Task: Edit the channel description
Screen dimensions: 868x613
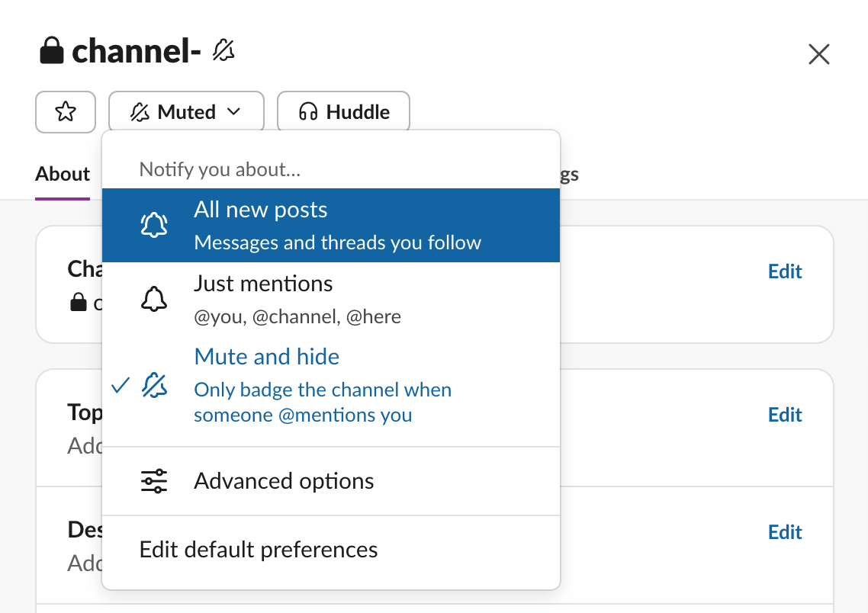Action: click(x=785, y=531)
